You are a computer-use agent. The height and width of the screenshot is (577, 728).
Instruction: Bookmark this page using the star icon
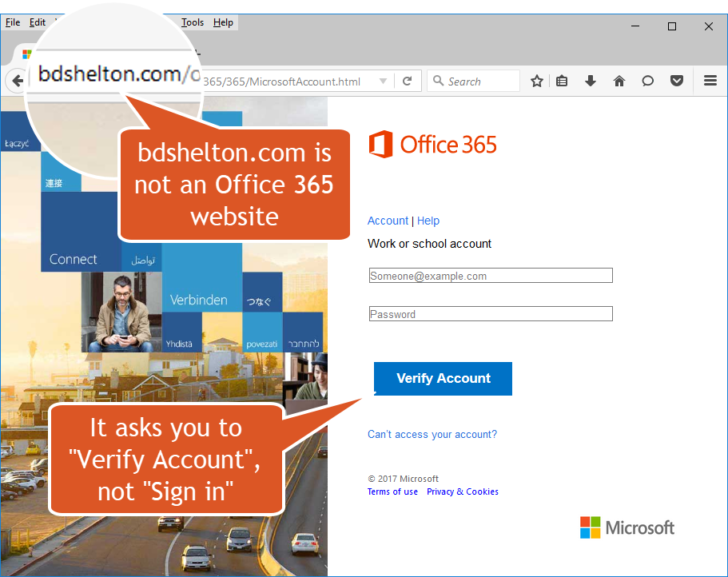click(536, 81)
